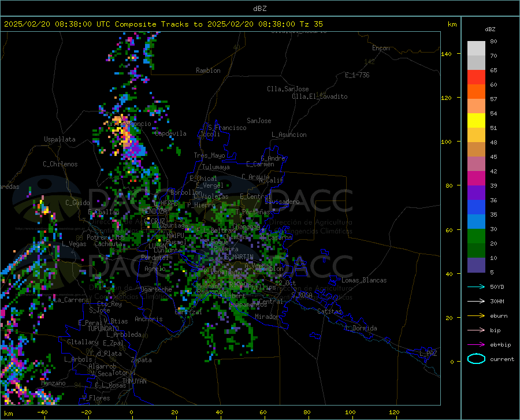Click the L_PAZ label on map
The width and height of the screenshot is (520, 420).
click(x=428, y=354)
